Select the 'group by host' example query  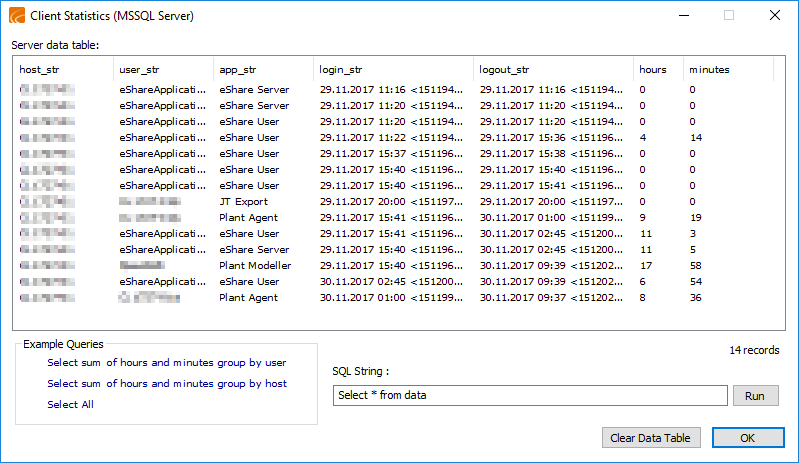coord(166,384)
